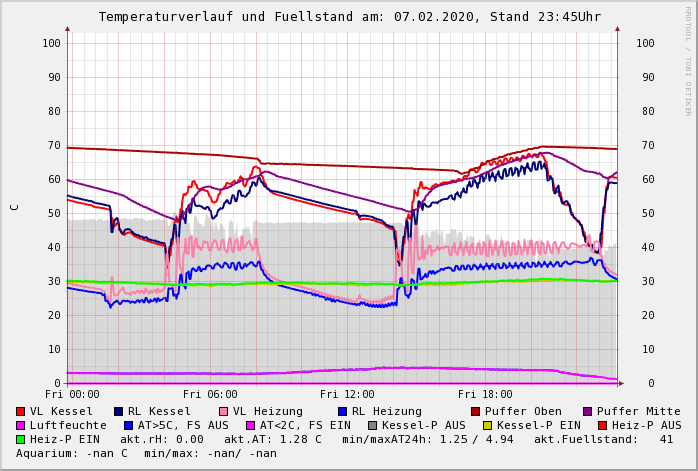Click the RRDTOOL / TOBI OETIKER watermark
This screenshot has height=471, width=698.
[x=687, y=60]
